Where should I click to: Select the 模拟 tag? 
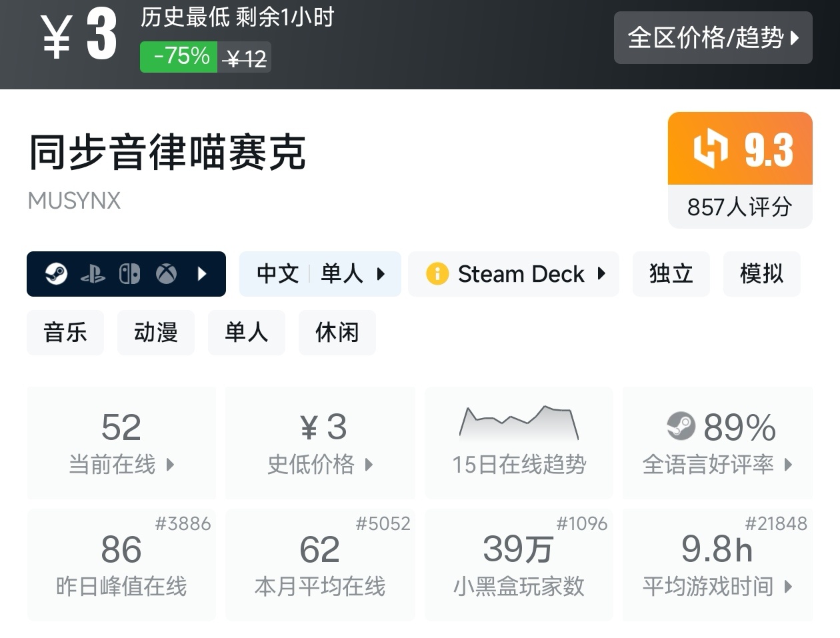pyautogui.click(x=761, y=274)
